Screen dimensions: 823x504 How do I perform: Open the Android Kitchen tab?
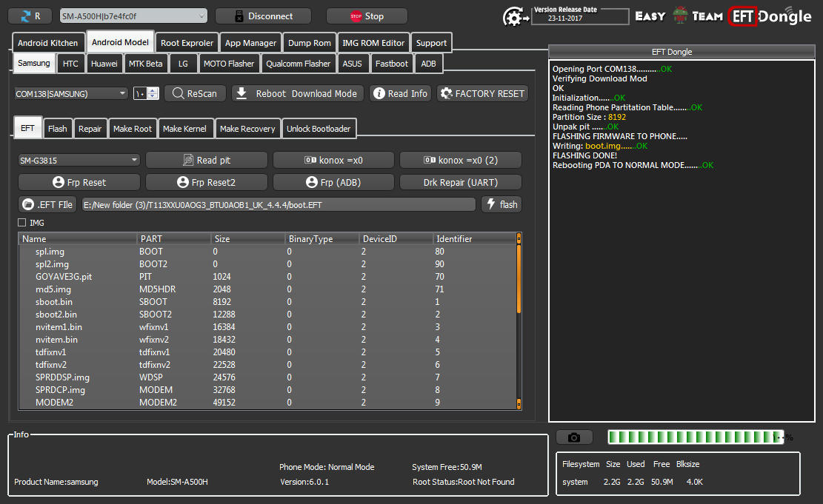point(47,43)
